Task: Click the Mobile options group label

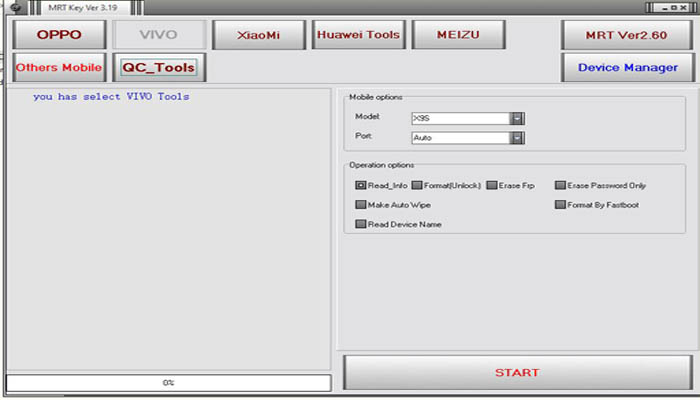Action: coord(375,97)
